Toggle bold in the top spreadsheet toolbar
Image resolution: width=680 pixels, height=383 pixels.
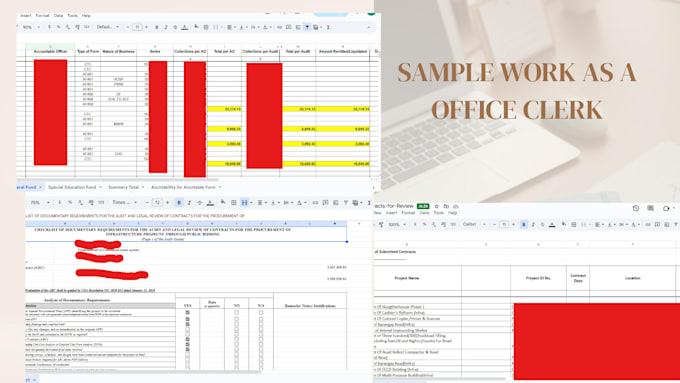157,27
